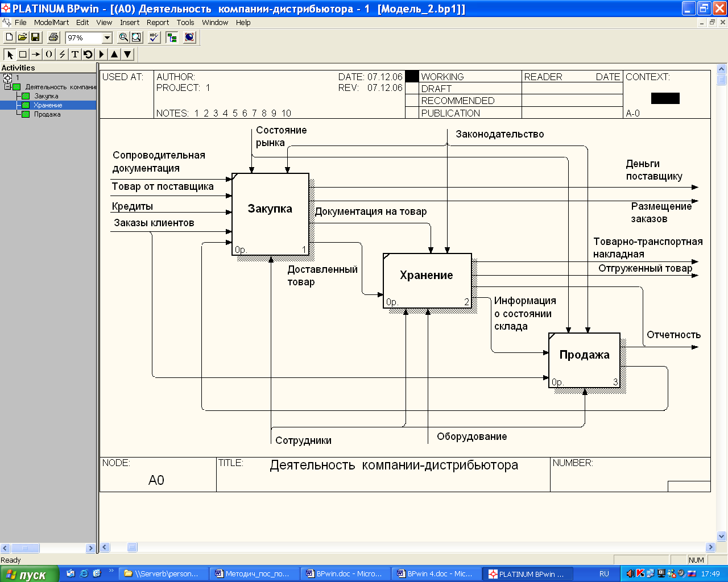This screenshot has width=728, height=582.
Task: Collapse the root model node in Activities
Action: click(7, 78)
